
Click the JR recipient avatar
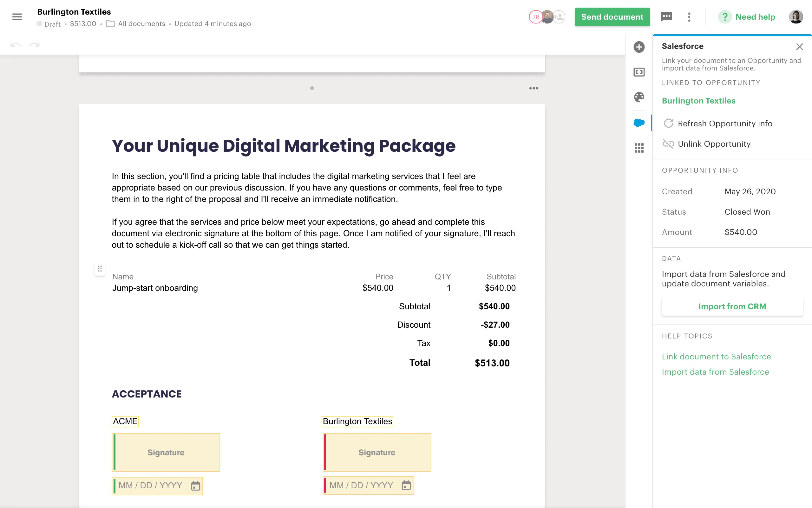click(535, 17)
